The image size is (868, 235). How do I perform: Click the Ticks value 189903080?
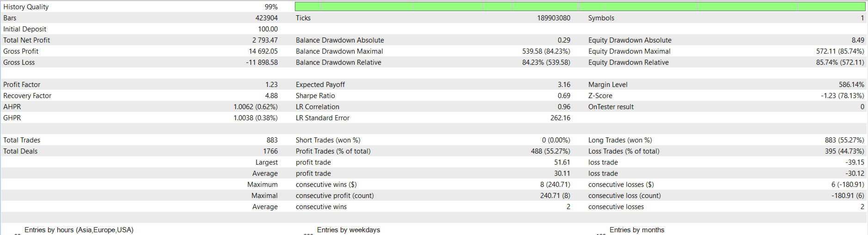click(553, 18)
